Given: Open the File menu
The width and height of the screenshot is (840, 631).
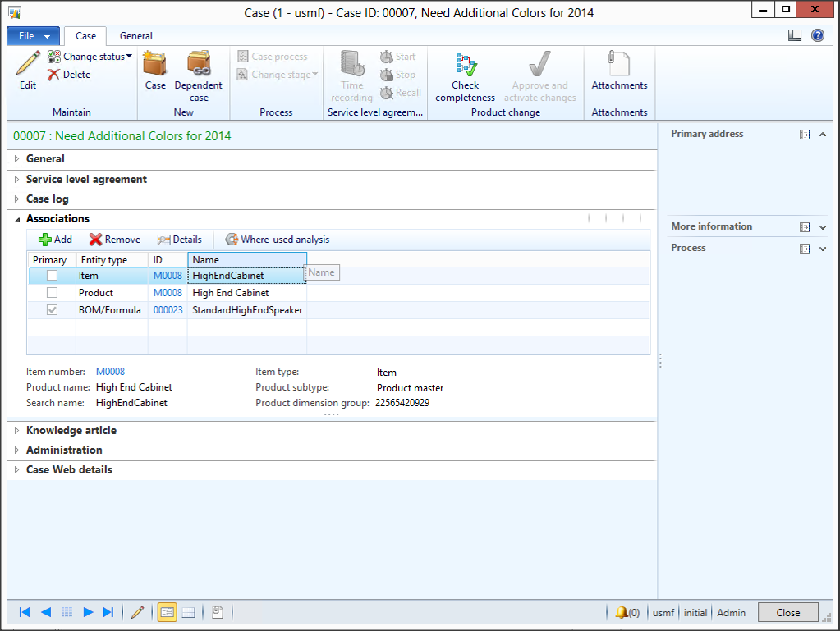Looking at the screenshot, I should pos(33,36).
